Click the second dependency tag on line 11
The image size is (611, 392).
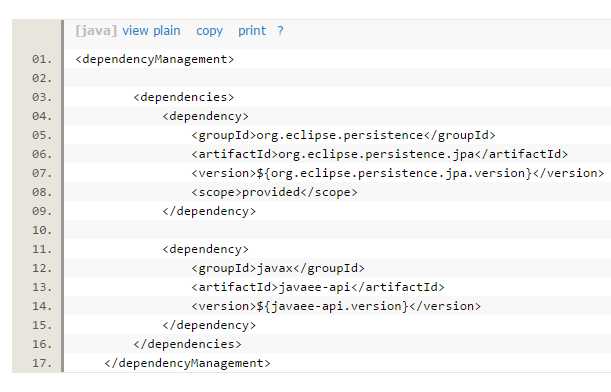pyautogui.click(x=205, y=249)
